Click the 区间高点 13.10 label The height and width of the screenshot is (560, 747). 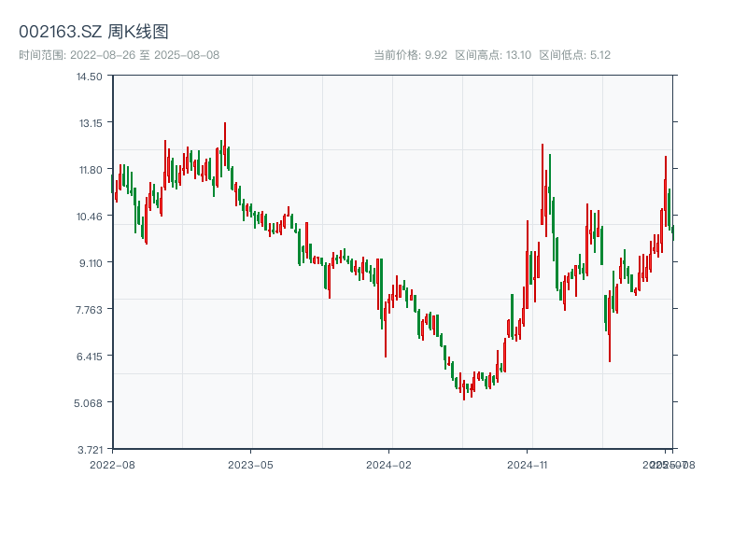point(493,55)
